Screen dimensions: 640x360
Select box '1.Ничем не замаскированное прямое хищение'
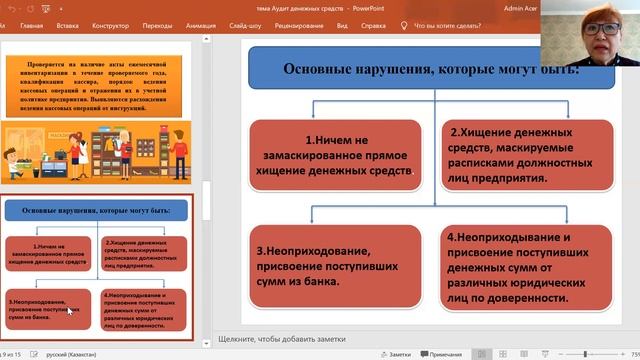tap(335, 155)
